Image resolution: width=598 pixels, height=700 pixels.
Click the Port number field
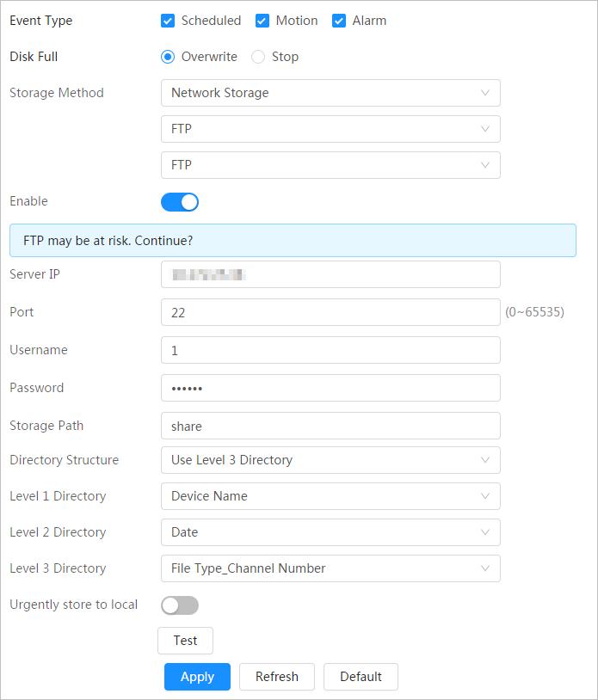coord(330,312)
